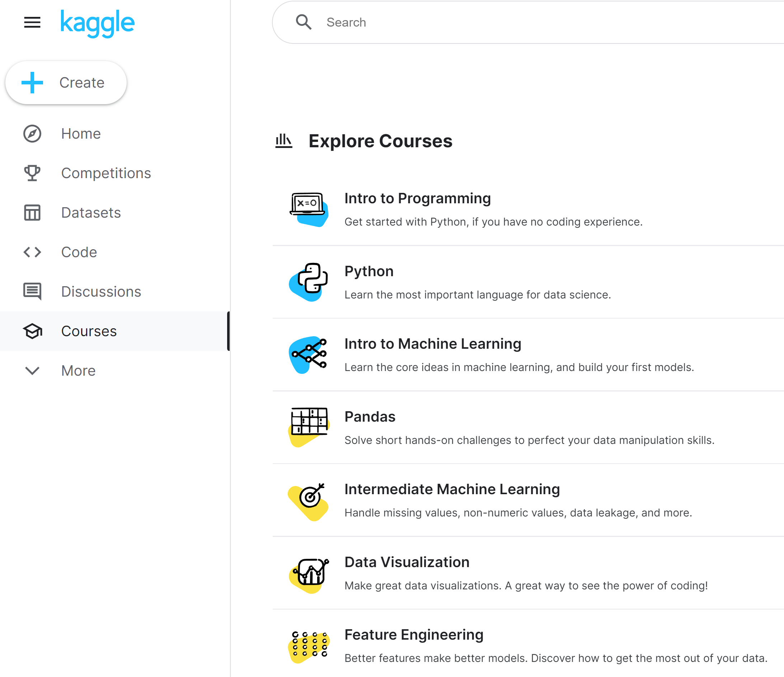784x677 pixels.
Task: Click the Discussions document icon
Action: click(32, 292)
